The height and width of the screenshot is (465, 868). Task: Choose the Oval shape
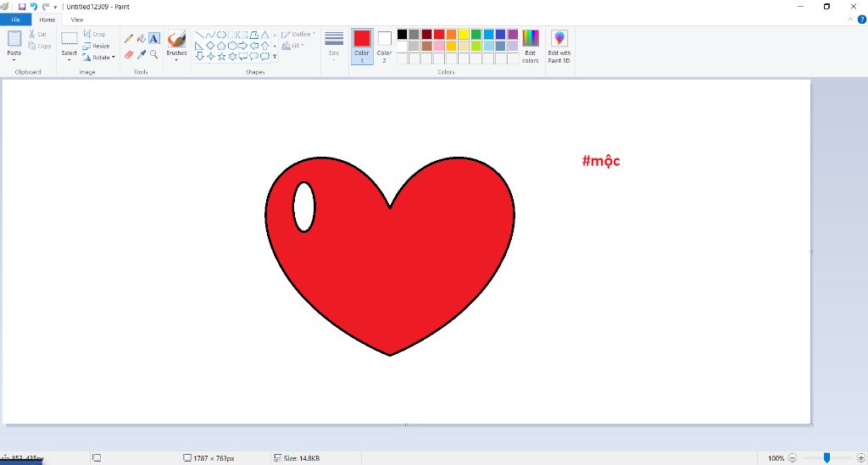[x=221, y=35]
